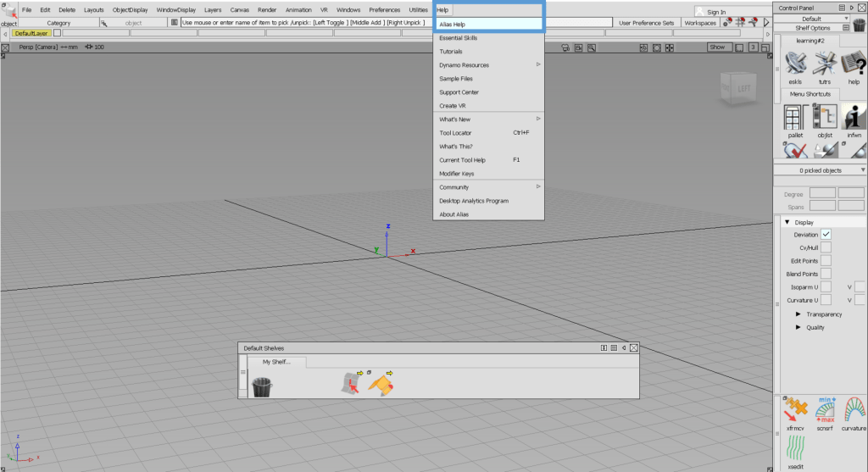Expand the Transparency section
Image resolution: width=868 pixels, height=472 pixels.
tap(798, 314)
